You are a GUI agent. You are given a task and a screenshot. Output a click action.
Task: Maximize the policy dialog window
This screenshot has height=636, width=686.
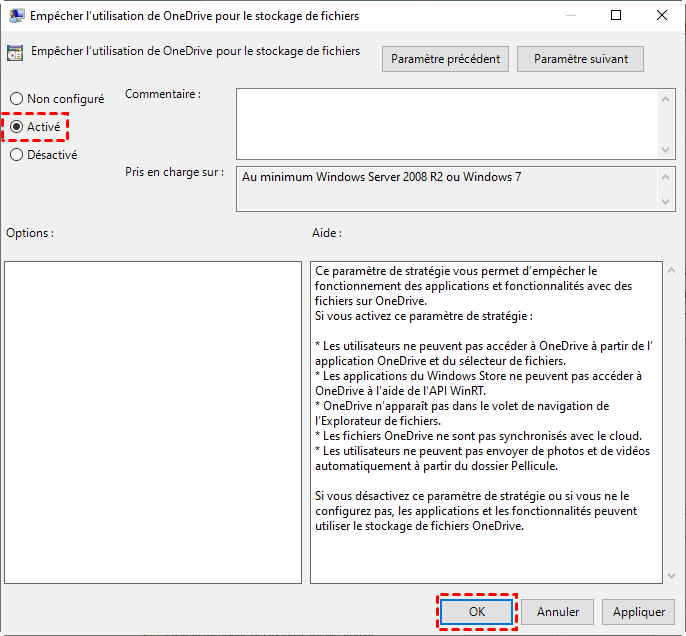coord(616,15)
